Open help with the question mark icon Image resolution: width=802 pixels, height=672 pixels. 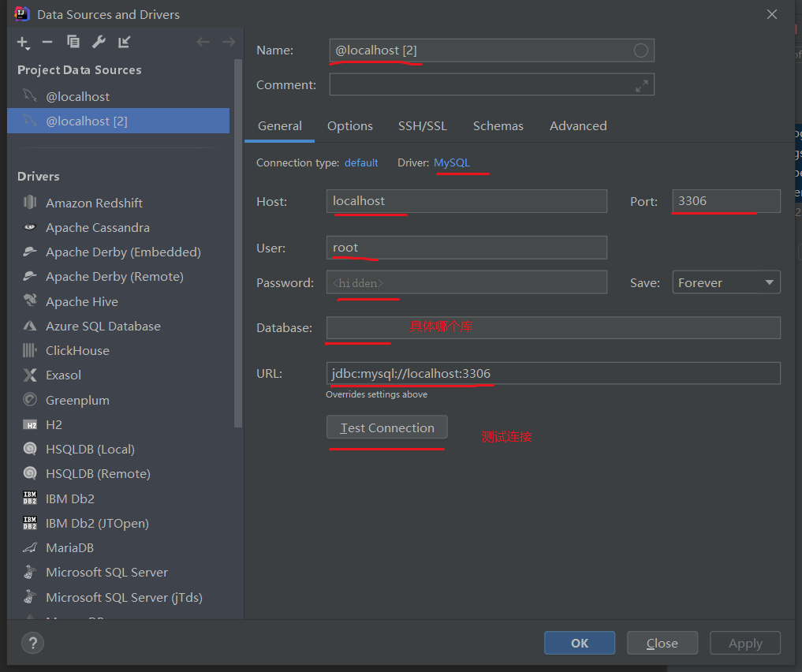(33, 643)
